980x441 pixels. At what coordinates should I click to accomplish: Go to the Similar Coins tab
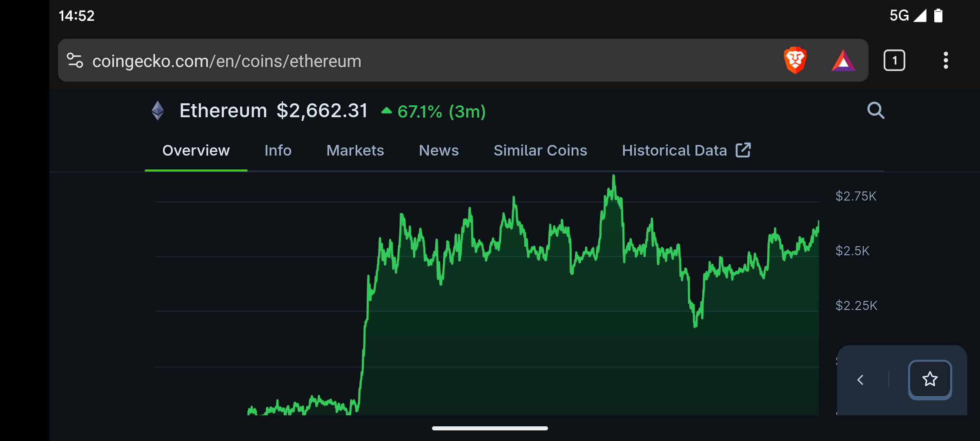pyautogui.click(x=540, y=150)
